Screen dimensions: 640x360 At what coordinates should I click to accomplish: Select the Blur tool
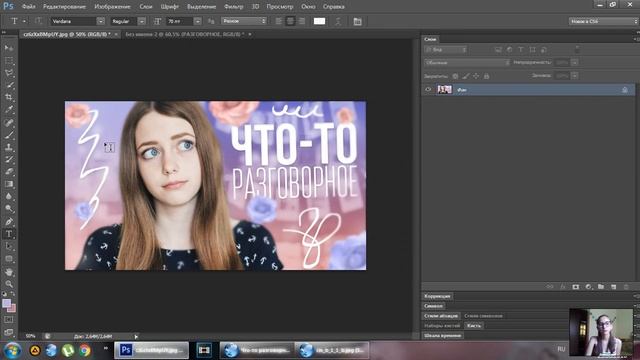[x=9, y=196]
